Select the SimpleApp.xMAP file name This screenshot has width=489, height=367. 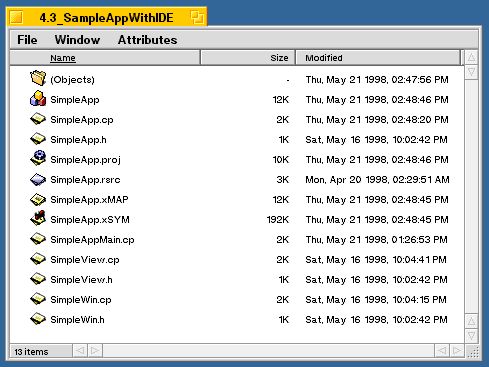point(89,200)
